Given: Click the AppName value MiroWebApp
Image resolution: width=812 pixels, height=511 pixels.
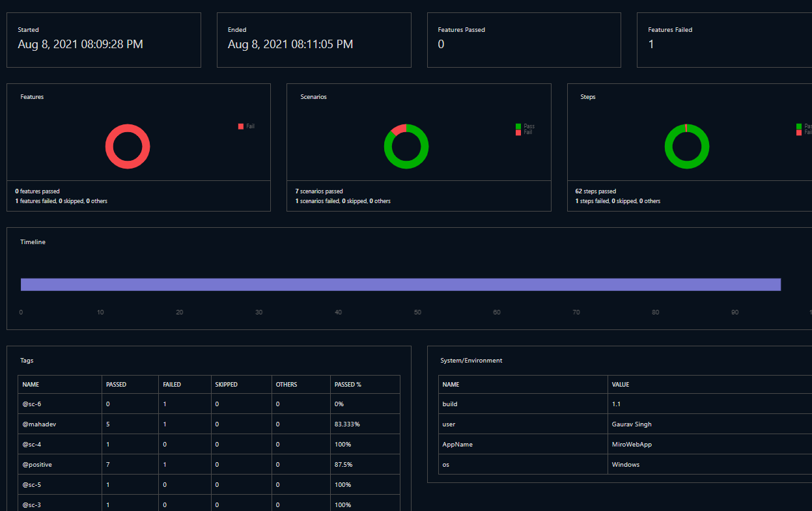Looking at the screenshot, I should click(x=632, y=445).
